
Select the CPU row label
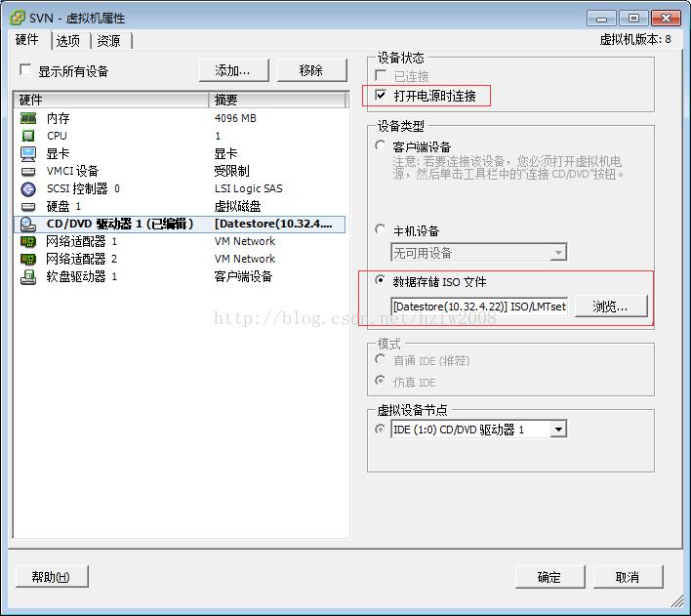click(x=57, y=136)
